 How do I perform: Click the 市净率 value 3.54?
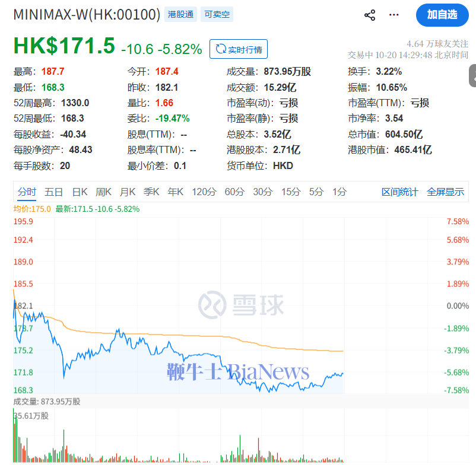click(x=394, y=118)
